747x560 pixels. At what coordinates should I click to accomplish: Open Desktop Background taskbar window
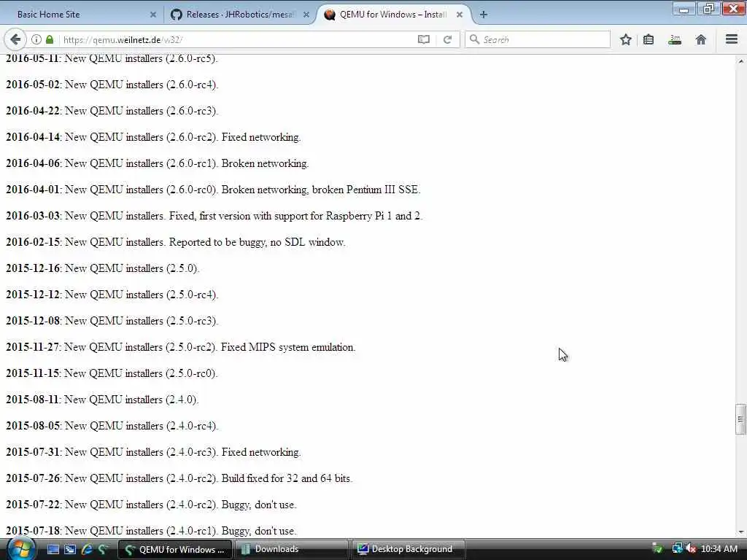coord(409,549)
